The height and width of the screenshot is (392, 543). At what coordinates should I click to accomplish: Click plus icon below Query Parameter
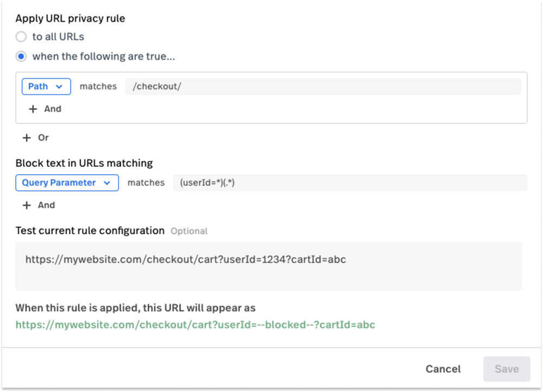[27, 205]
